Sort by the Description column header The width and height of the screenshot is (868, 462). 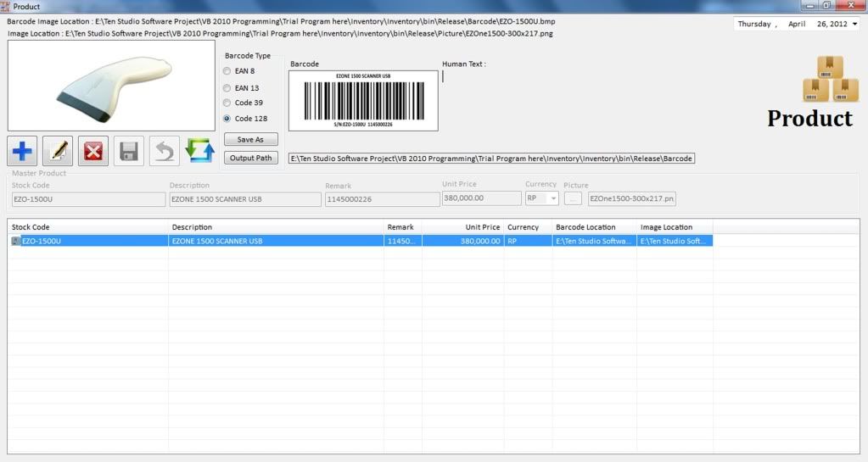tap(276, 227)
